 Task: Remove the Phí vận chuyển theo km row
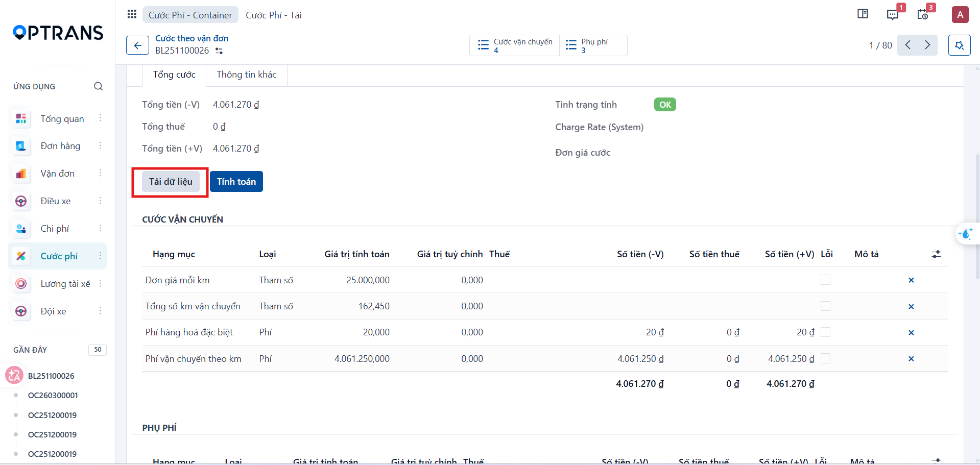(x=911, y=359)
